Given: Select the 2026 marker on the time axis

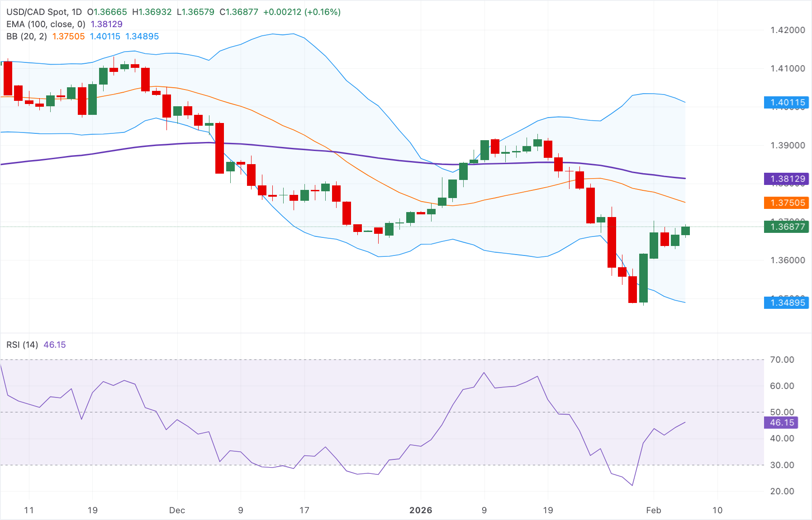Looking at the screenshot, I should [x=422, y=511].
